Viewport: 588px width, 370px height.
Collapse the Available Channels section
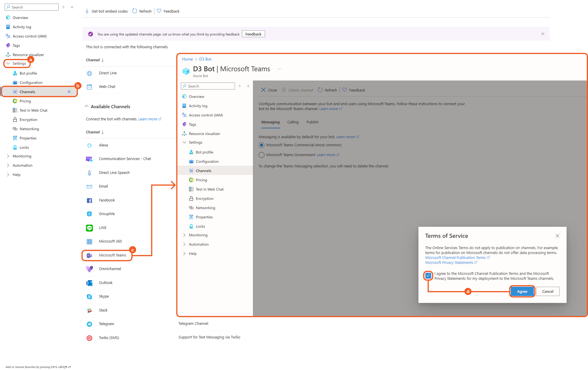click(87, 106)
